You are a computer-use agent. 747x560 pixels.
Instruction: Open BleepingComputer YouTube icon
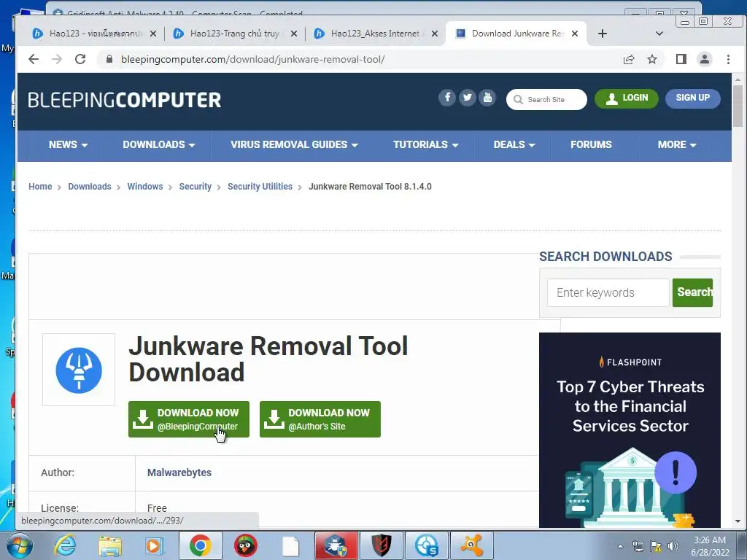click(x=487, y=98)
